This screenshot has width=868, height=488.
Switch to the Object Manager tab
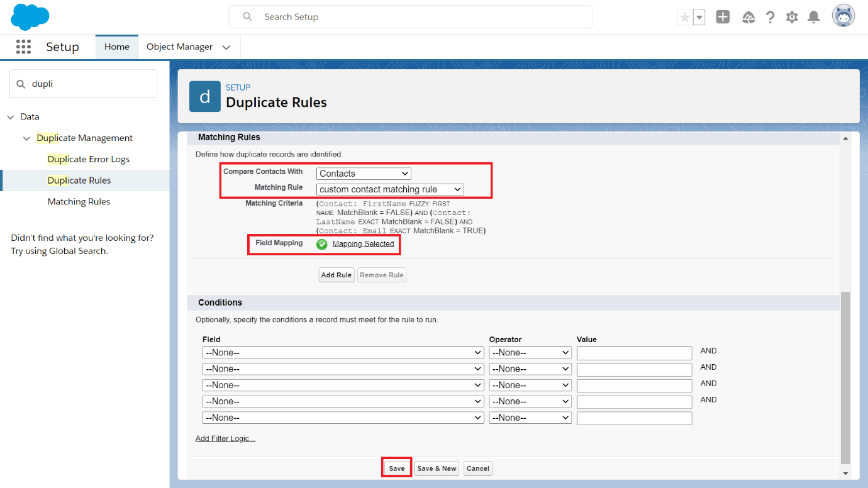coord(179,47)
